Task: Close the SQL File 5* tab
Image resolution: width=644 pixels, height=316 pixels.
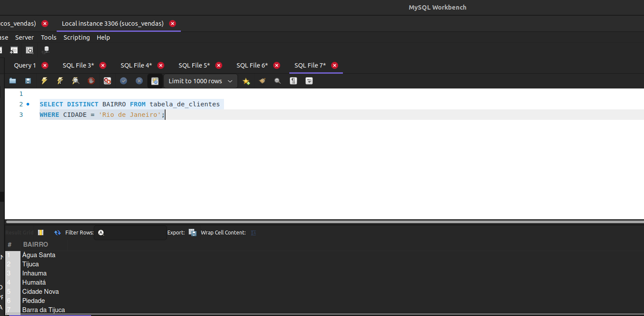Action: [x=219, y=65]
